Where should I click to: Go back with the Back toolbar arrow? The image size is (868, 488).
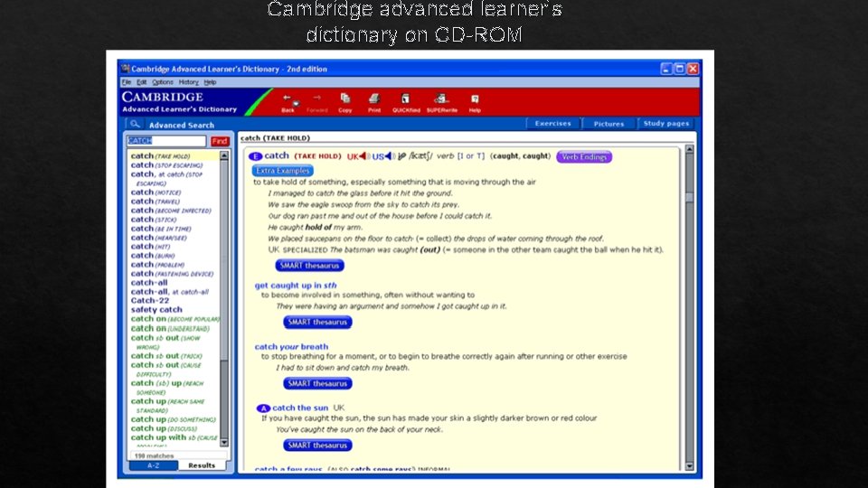tap(288, 102)
